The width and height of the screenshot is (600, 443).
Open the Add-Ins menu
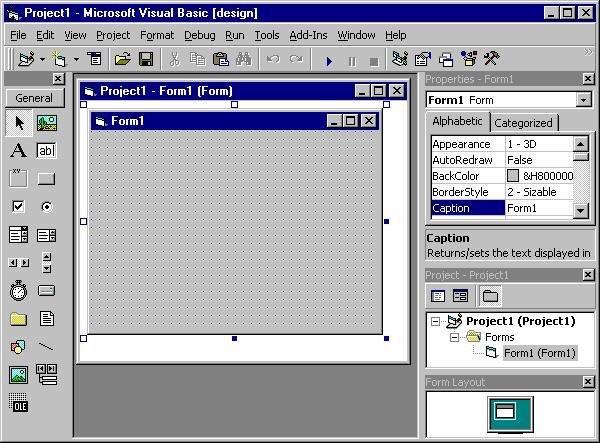point(308,35)
